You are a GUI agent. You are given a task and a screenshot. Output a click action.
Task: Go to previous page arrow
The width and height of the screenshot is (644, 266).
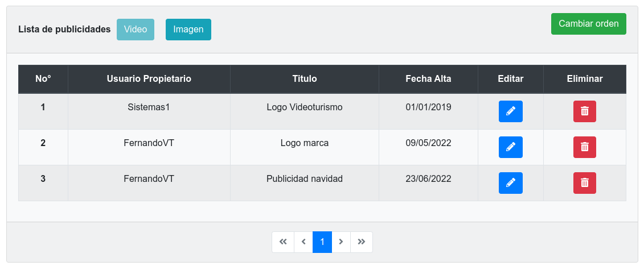[303, 242]
